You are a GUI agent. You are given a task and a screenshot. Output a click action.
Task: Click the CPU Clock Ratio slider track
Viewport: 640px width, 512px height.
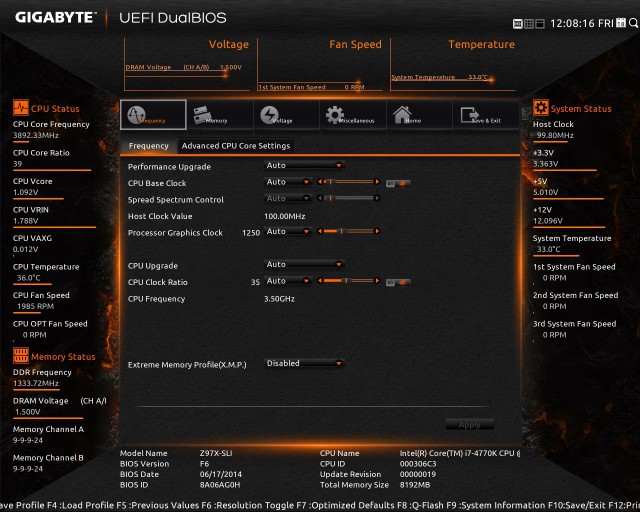point(349,280)
